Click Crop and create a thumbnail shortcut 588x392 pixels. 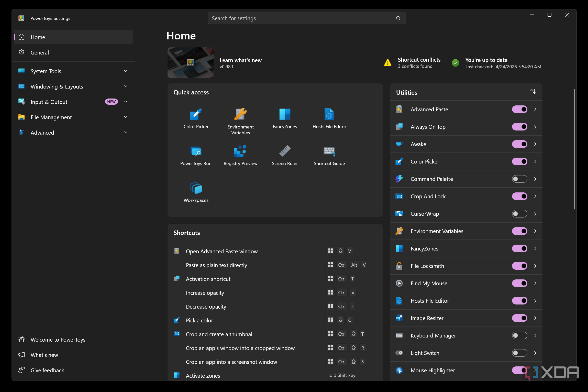click(x=275, y=334)
